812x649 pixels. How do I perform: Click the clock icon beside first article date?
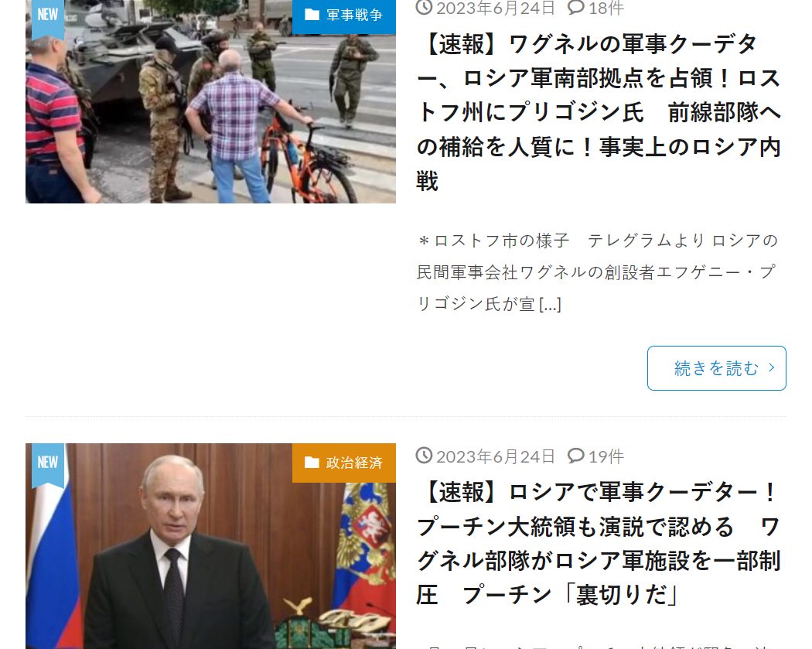coord(424,7)
